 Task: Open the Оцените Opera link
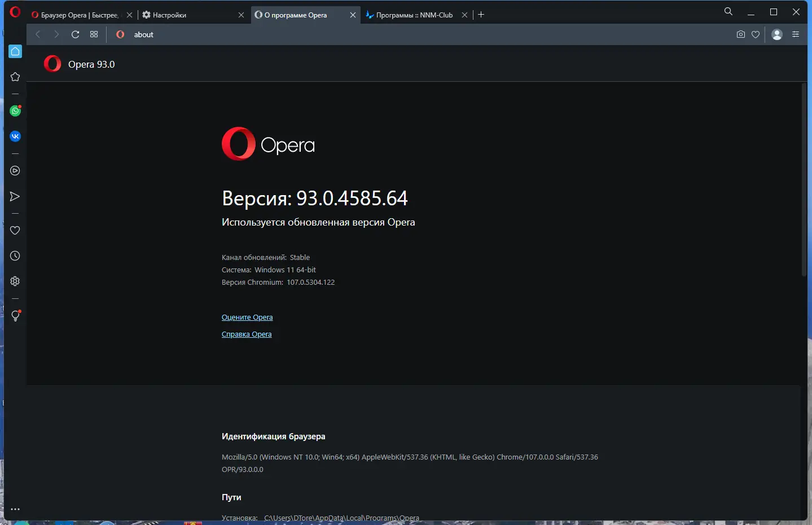[x=247, y=317]
